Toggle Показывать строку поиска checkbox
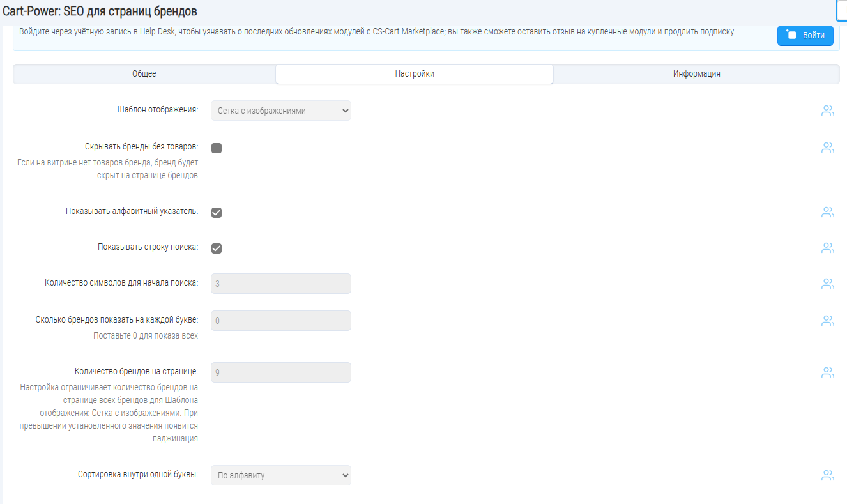The image size is (847, 504). tap(217, 248)
